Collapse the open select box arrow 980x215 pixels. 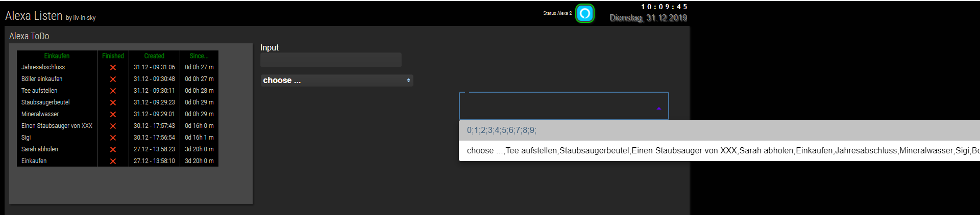[x=659, y=109]
